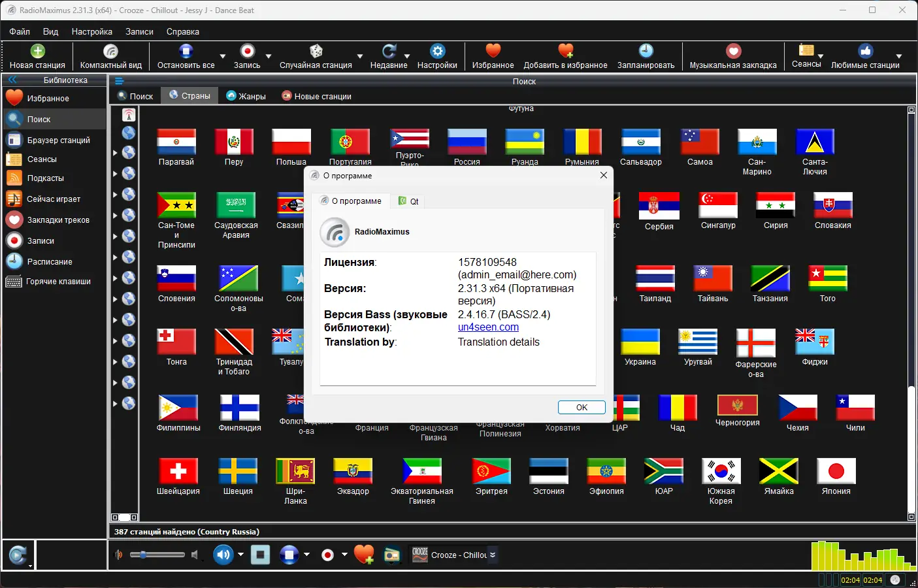918x588 pixels.
Task: Show Сейчас играет in the sidebar
Action: (54, 199)
